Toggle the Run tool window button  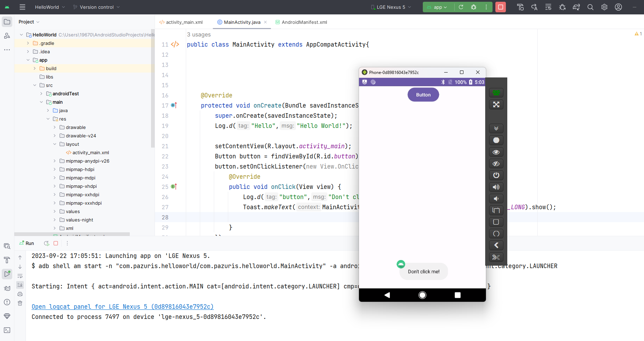7,274
